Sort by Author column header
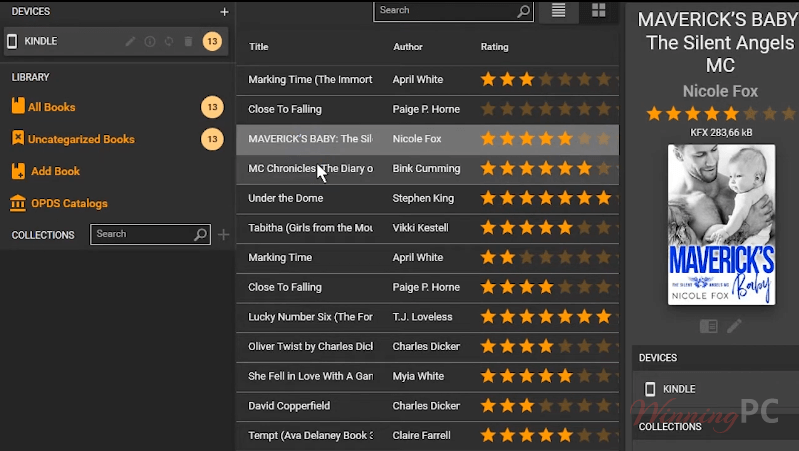This screenshot has width=799, height=451. pyautogui.click(x=408, y=47)
